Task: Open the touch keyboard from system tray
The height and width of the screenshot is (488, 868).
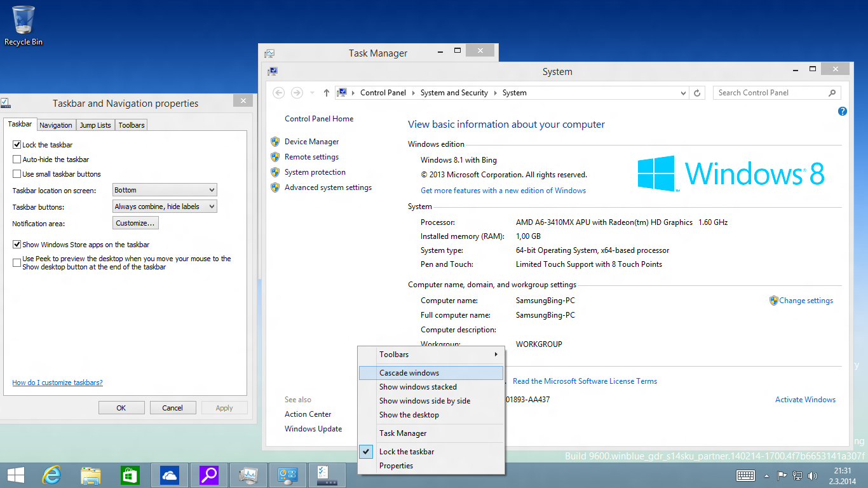Action: click(x=745, y=475)
